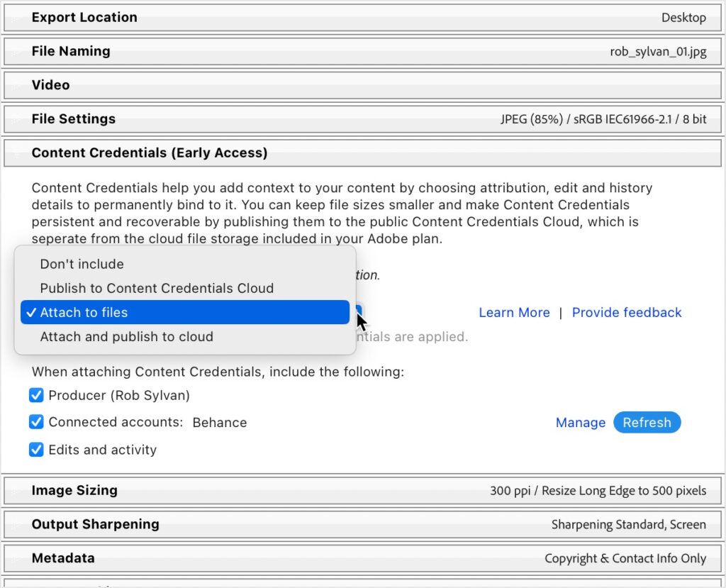Expand the Image Sizing section
Viewport: 726px width, 588px height.
point(362,490)
